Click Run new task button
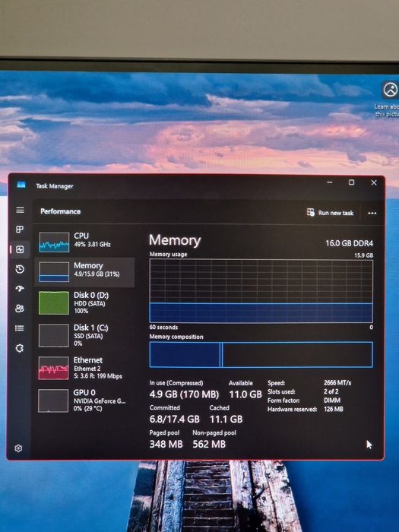Screen dimensions: 399x532 (x=330, y=213)
